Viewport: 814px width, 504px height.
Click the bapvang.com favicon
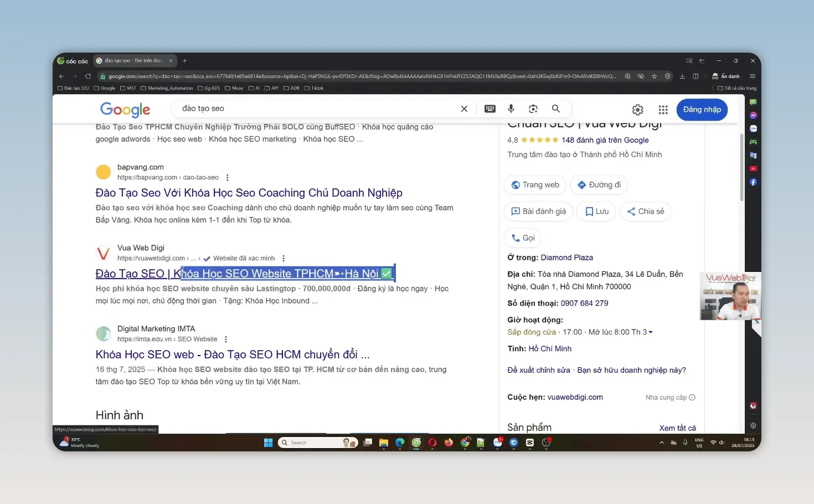pos(104,172)
